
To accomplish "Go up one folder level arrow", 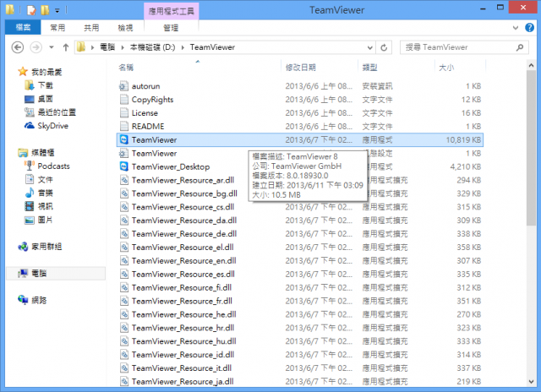I will click(x=66, y=47).
